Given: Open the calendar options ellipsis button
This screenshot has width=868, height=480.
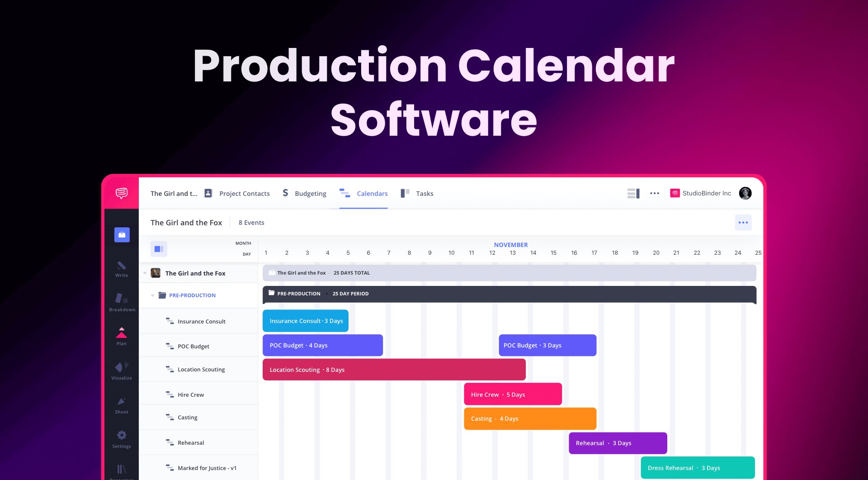Looking at the screenshot, I should (x=743, y=222).
